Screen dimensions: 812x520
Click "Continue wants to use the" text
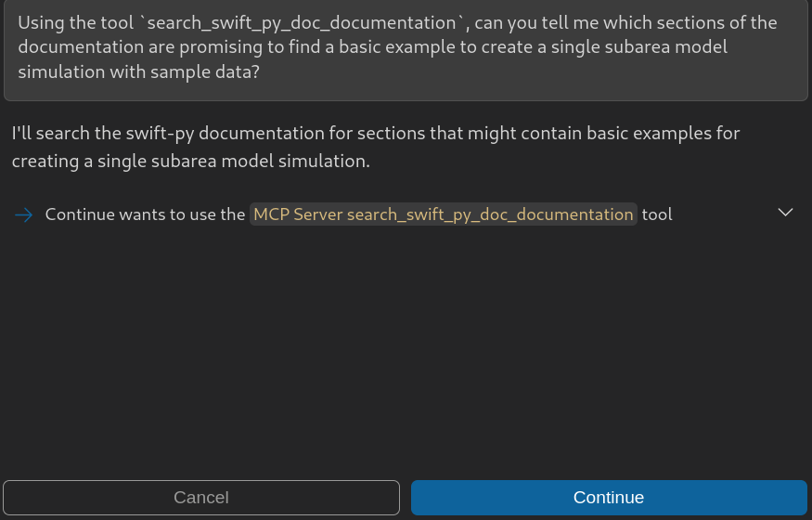145,214
